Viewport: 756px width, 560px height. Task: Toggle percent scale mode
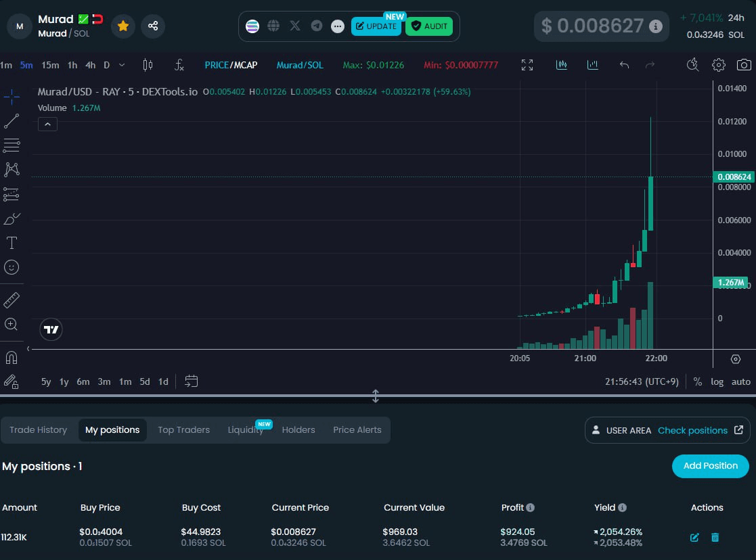(x=698, y=381)
